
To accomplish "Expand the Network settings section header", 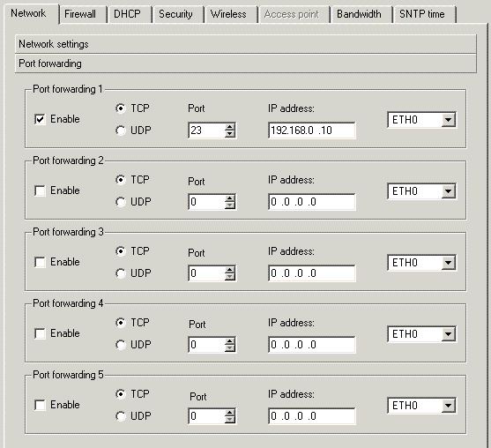I will tap(246, 44).
